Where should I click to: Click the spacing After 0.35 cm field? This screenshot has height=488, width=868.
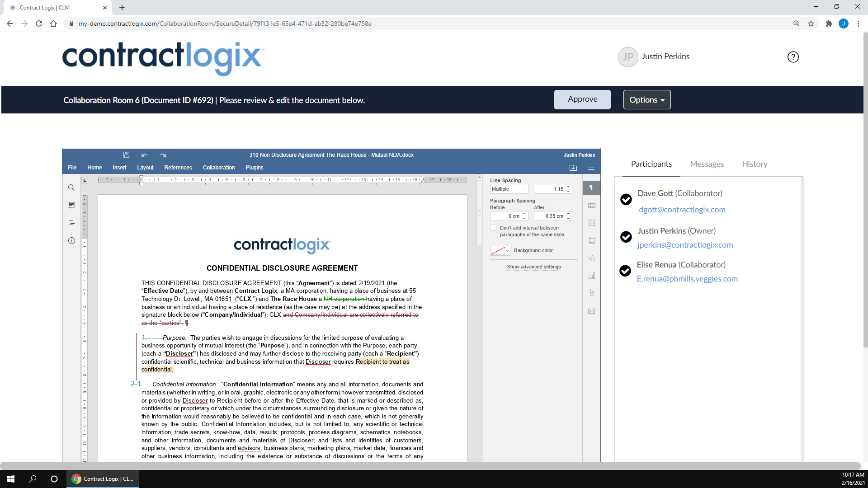pos(549,216)
